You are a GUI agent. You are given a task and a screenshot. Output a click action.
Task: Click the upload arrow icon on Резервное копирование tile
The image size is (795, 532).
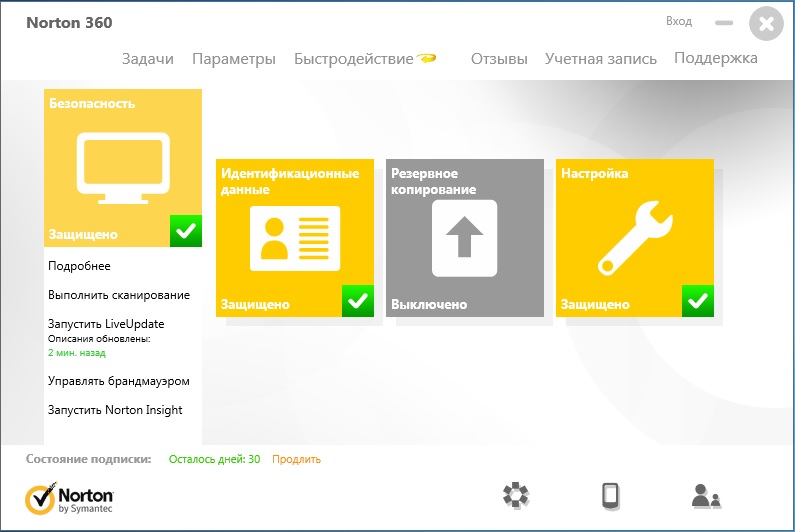point(464,238)
